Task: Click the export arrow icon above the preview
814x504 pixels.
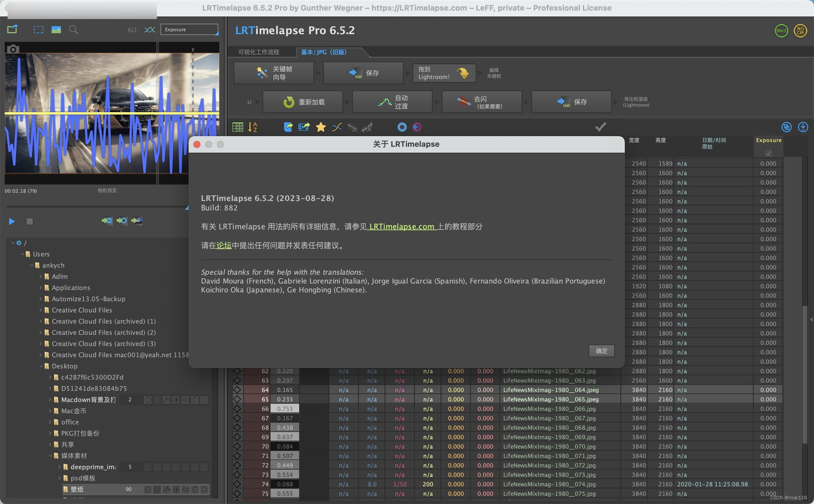Action: 12,29
